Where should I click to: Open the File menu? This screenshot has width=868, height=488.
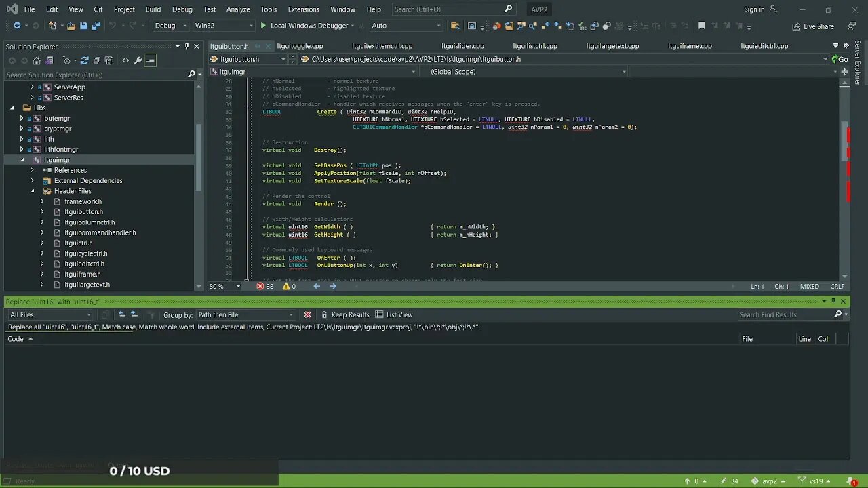pyautogui.click(x=29, y=9)
